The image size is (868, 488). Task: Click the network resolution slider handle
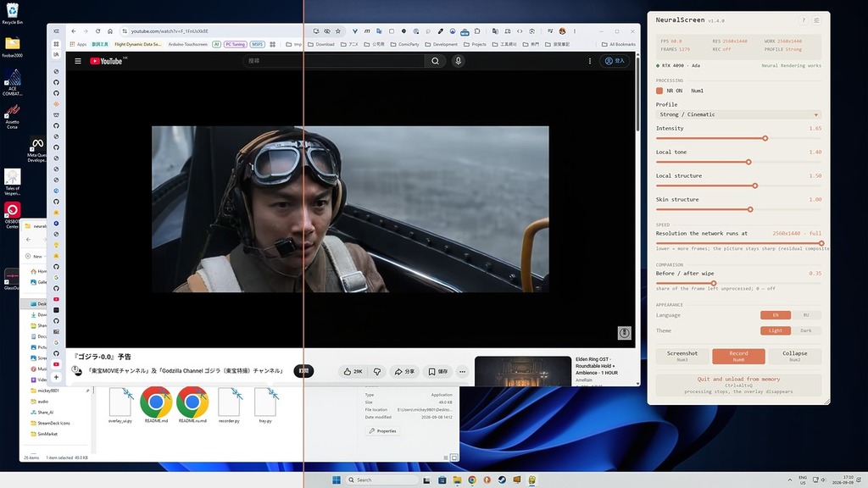pos(821,243)
